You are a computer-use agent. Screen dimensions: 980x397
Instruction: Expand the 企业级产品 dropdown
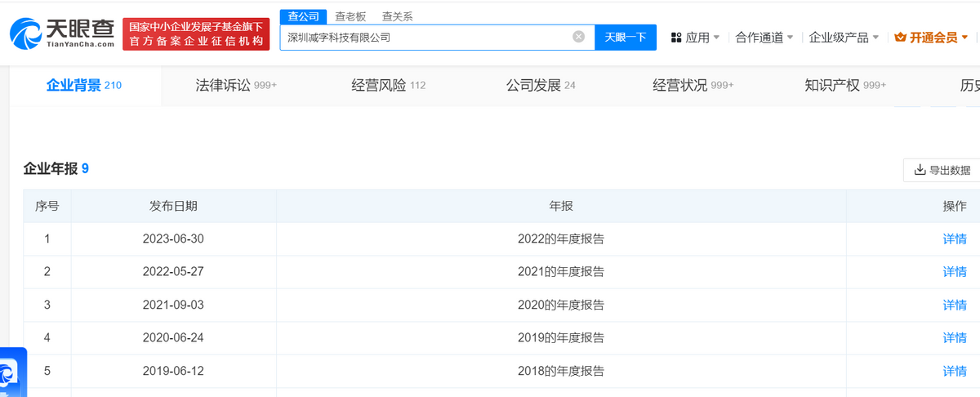click(x=844, y=38)
